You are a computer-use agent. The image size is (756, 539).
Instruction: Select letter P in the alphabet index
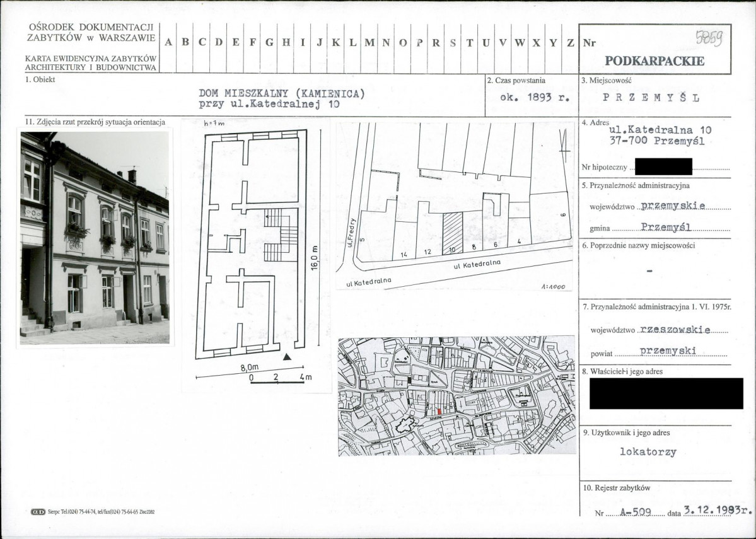coord(419,42)
